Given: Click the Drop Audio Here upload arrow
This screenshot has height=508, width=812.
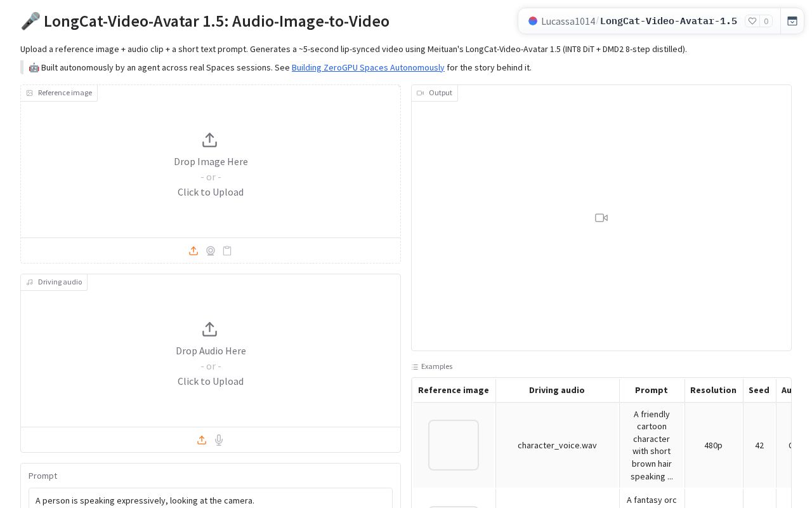Looking at the screenshot, I should coord(209,329).
